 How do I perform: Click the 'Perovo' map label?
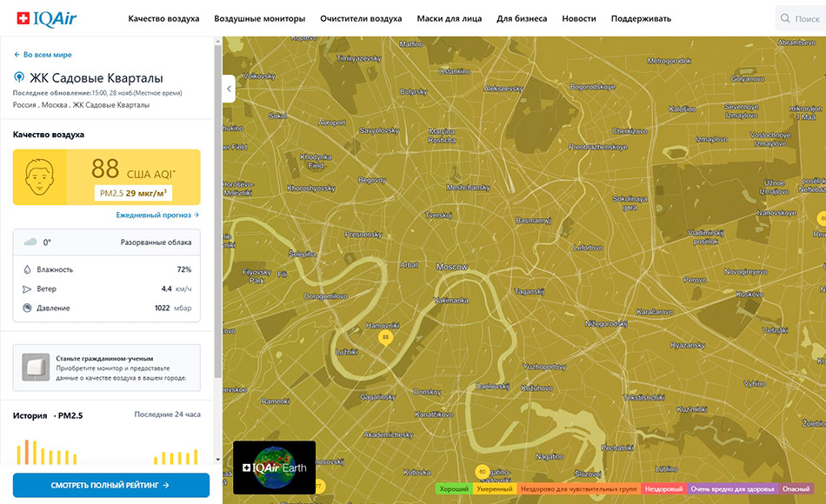pyautogui.click(x=695, y=280)
